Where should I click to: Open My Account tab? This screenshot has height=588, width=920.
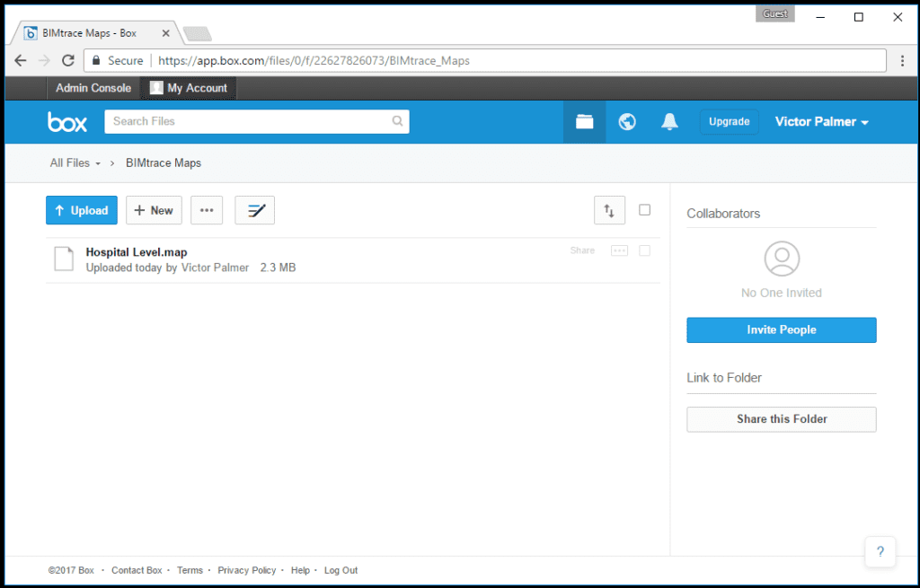(x=189, y=88)
